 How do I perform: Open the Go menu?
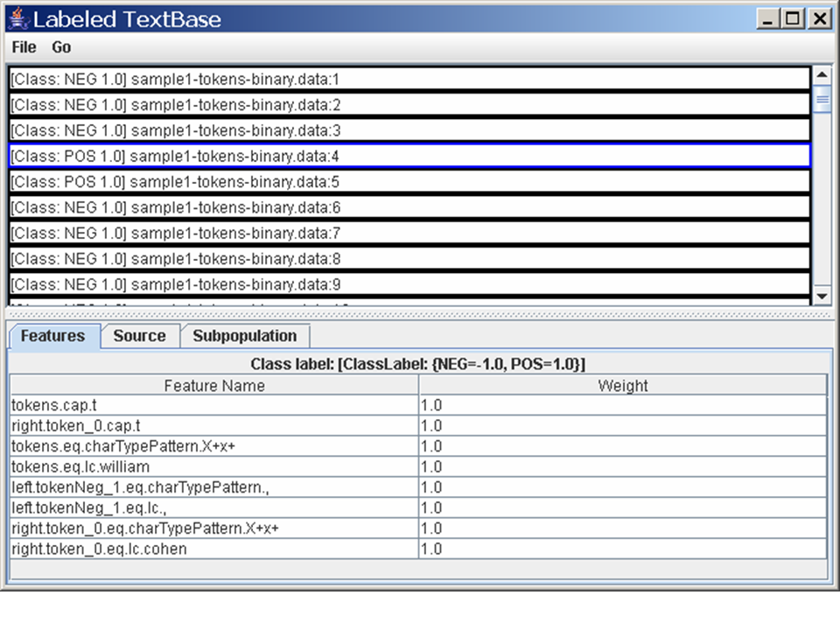61,47
